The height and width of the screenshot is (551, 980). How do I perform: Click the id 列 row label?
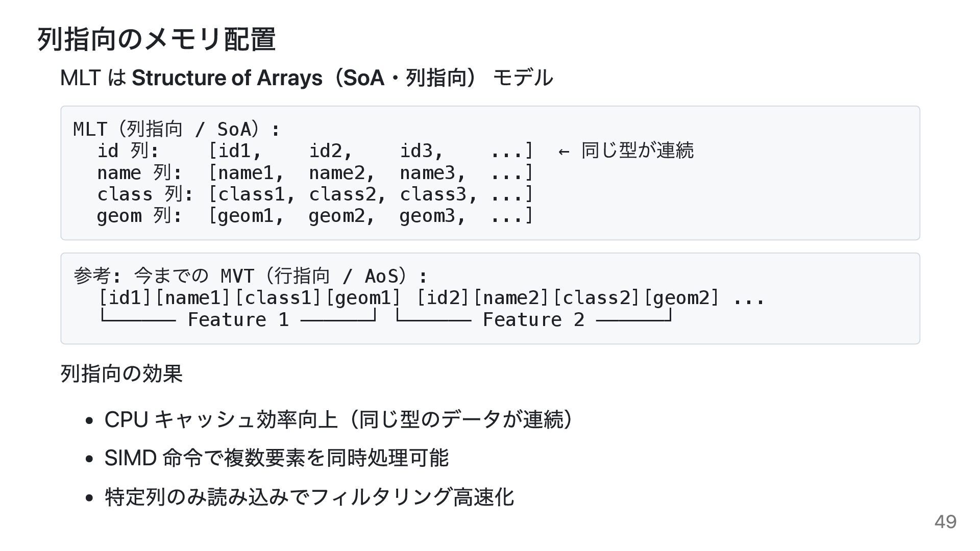point(128,151)
